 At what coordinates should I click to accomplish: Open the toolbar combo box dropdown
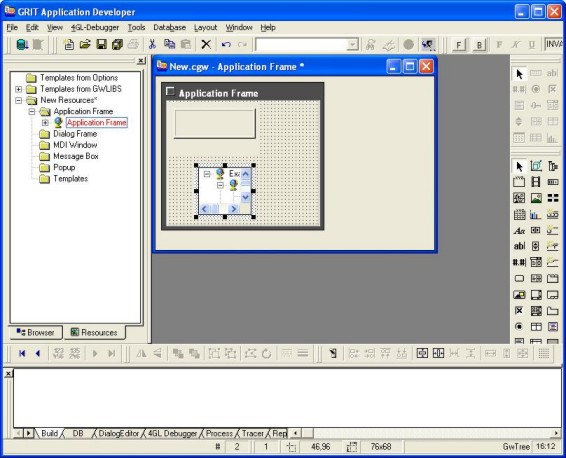pos(352,45)
